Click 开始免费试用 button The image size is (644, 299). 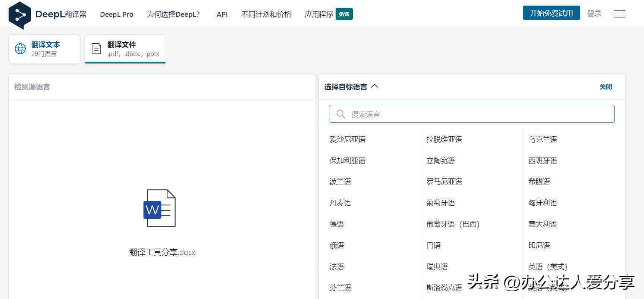pyautogui.click(x=551, y=13)
